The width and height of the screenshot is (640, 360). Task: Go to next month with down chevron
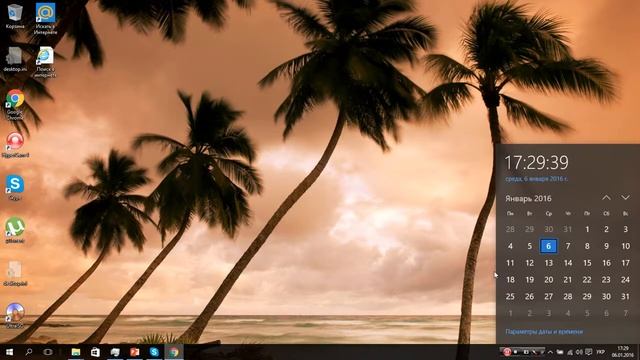tap(625, 198)
